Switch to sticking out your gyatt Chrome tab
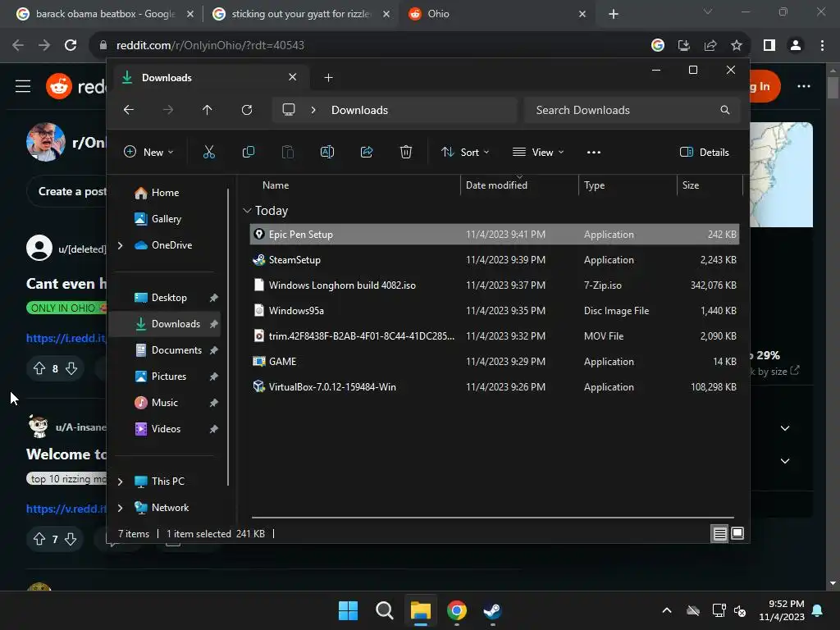This screenshot has height=630, width=840. (300, 14)
